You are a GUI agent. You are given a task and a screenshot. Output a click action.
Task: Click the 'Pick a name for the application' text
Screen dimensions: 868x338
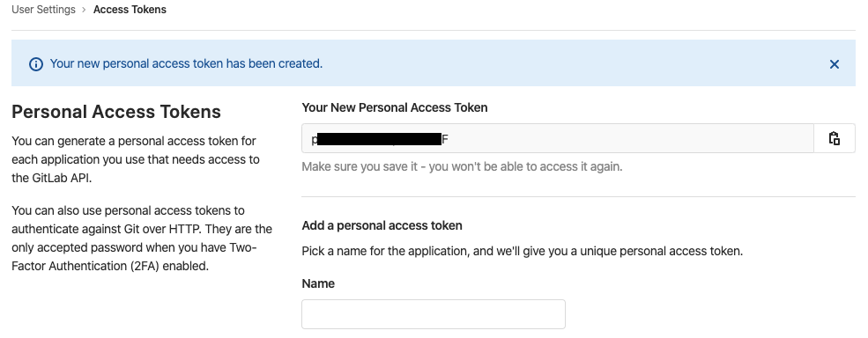pos(522,251)
